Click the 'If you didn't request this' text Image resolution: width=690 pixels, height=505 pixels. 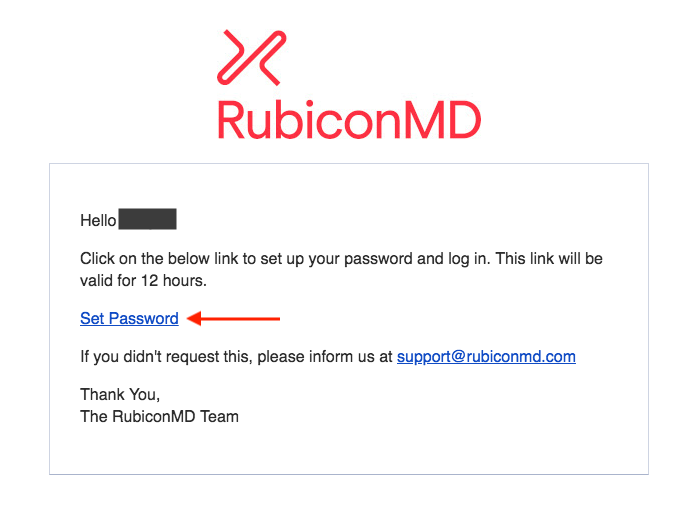click(x=166, y=357)
